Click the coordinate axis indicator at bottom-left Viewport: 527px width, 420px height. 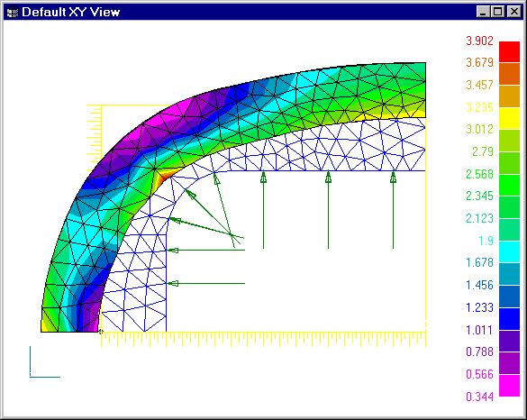point(45,361)
